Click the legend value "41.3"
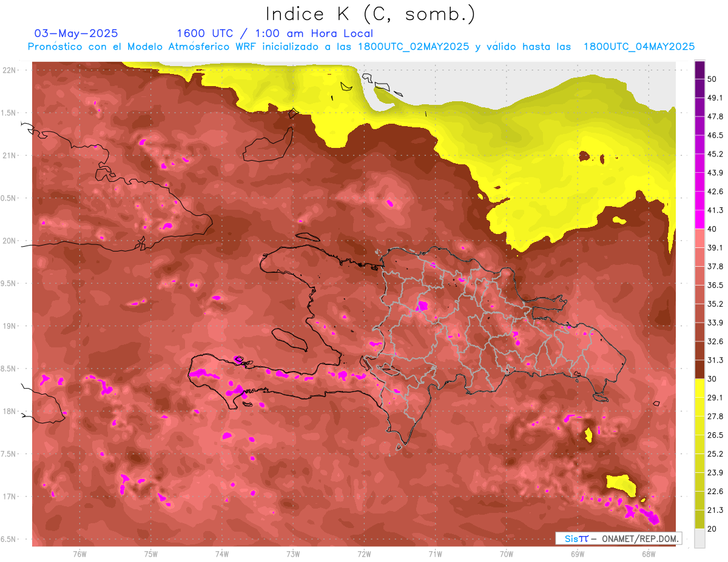Screen dimensions: 728x562 716,210
